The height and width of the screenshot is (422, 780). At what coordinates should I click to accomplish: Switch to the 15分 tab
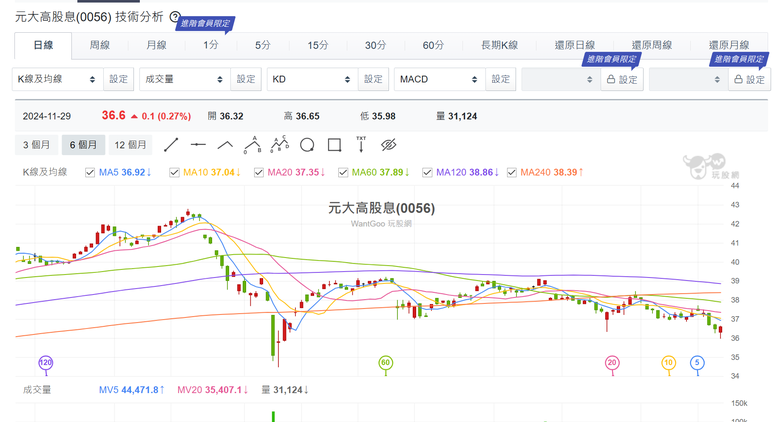tap(318, 45)
